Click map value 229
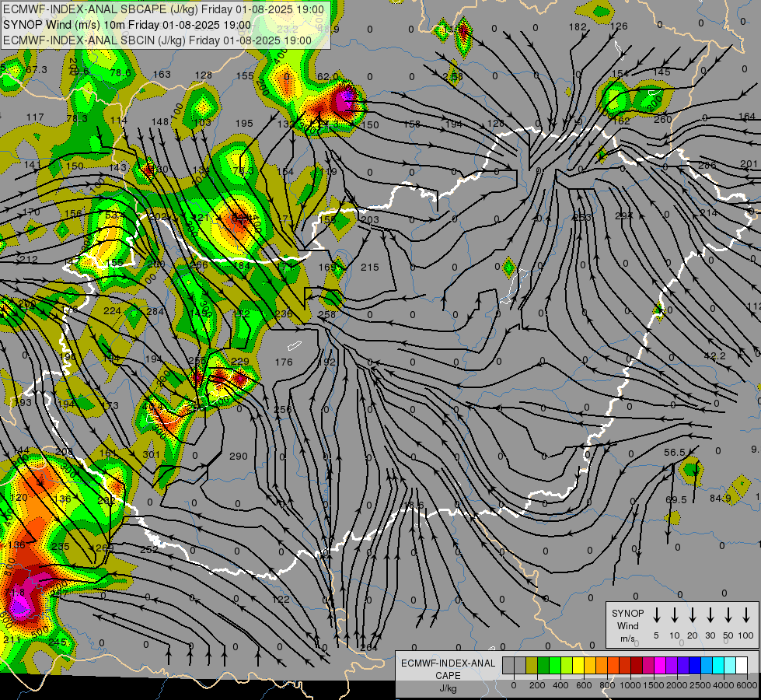This screenshot has height=700, width=761. [x=240, y=361]
